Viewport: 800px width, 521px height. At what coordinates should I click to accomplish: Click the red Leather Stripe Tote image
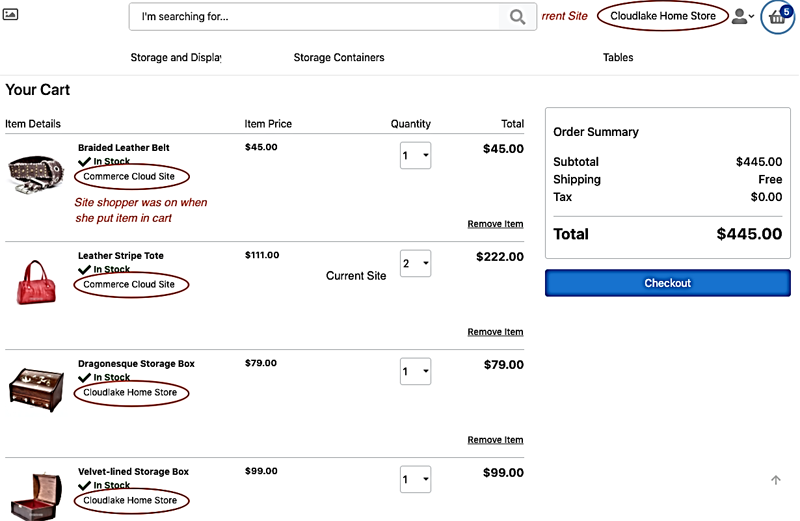pyautogui.click(x=37, y=280)
